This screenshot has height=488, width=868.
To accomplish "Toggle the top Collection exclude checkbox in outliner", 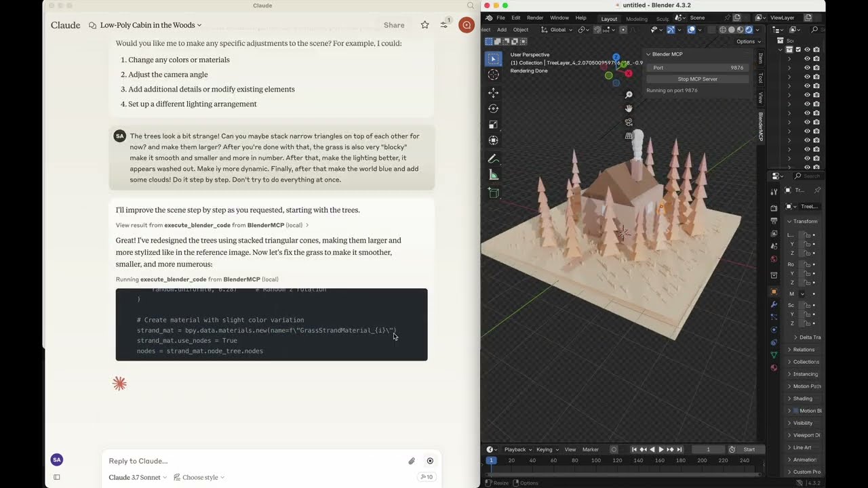I will click(x=798, y=49).
